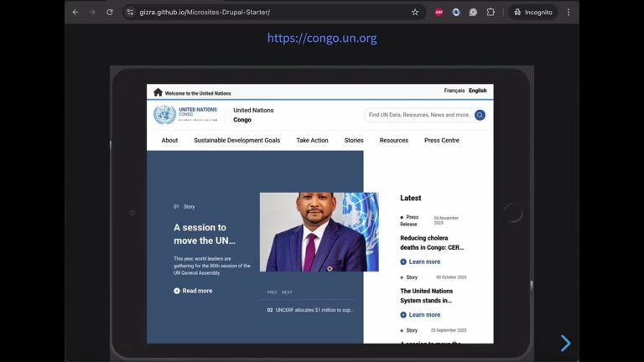Click the headline A session to move the UN...

point(205,234)
